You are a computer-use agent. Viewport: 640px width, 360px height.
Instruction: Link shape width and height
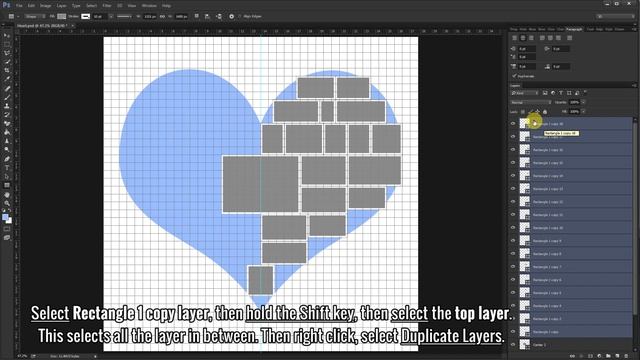pos(162,16)
